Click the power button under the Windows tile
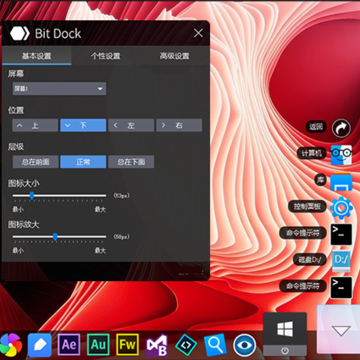Image resolution: width=360 pixels, height=360 pixels. pos(285,351)
